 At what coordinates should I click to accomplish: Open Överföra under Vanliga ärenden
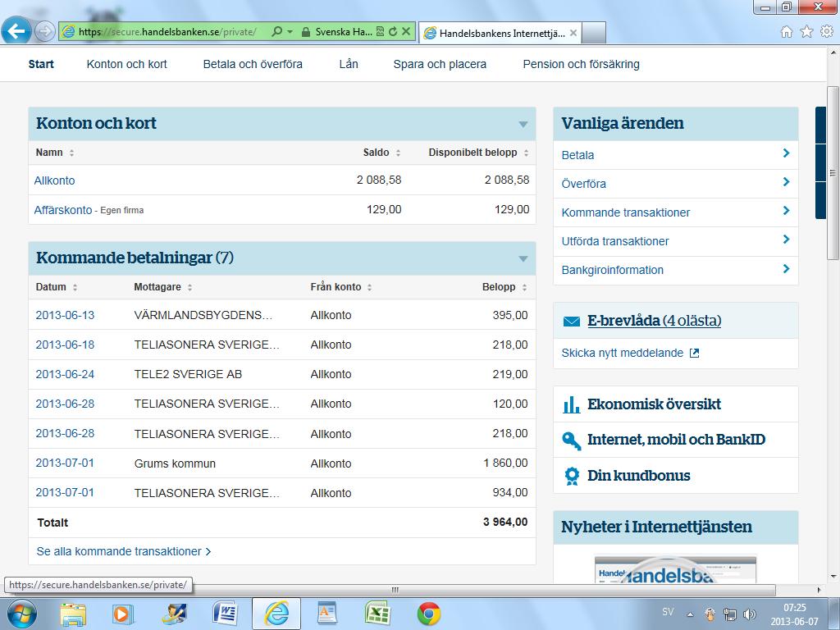click(676, 184)
